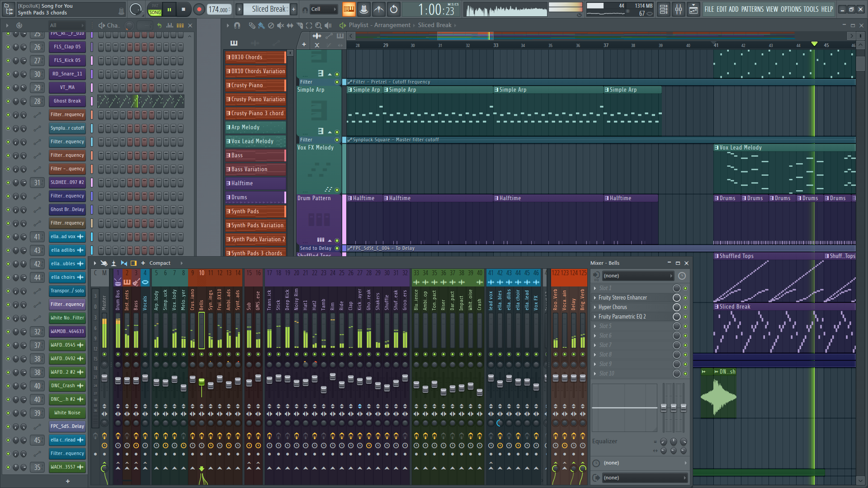Image resolution: width=868 pixels, height=488 pixels.
Task: Click the master pitch knob in top bar
Action: pos(135,9)
